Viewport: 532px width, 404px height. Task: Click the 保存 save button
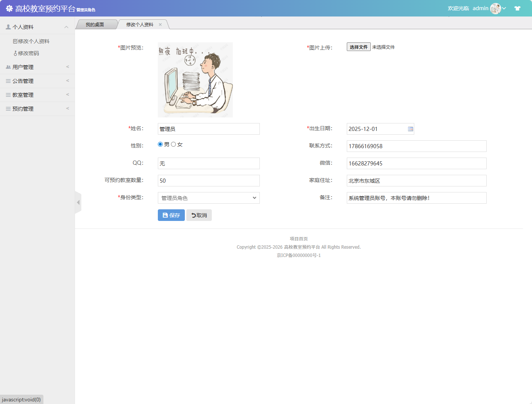(x=171, y=215)
